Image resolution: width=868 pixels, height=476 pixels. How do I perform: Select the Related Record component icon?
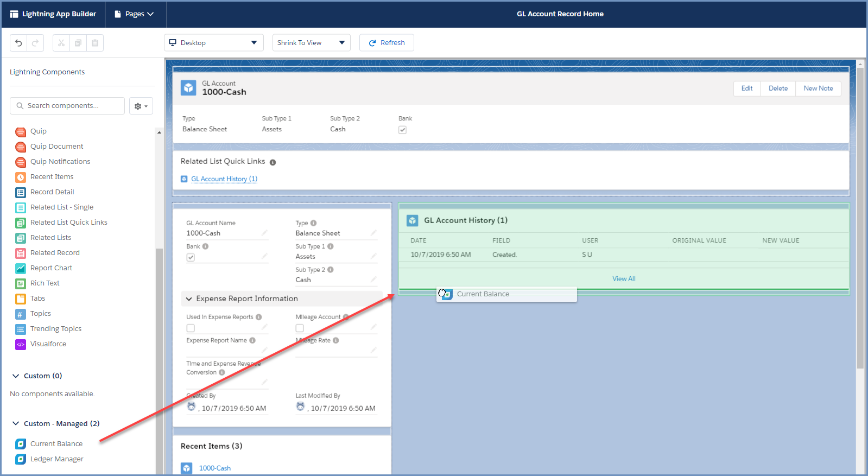coord(21,253)
